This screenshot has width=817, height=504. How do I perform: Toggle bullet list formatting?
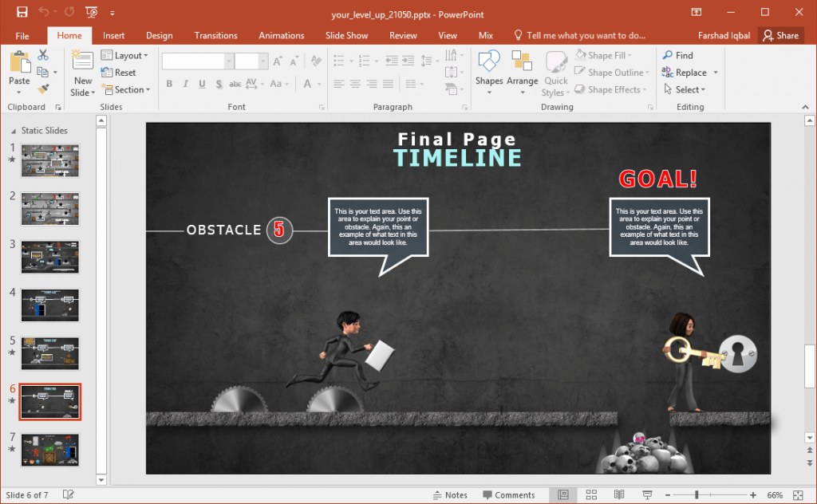pyautogui.click(x=339, y=58)
